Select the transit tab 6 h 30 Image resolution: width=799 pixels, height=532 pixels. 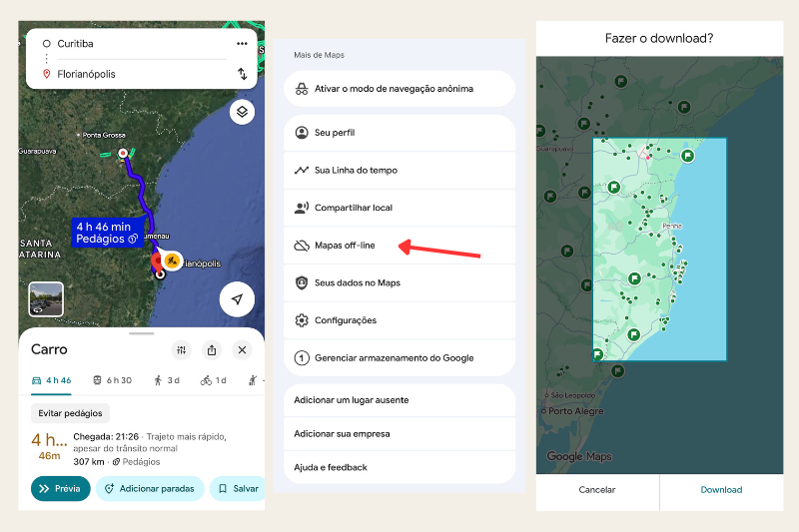point(113,380)
